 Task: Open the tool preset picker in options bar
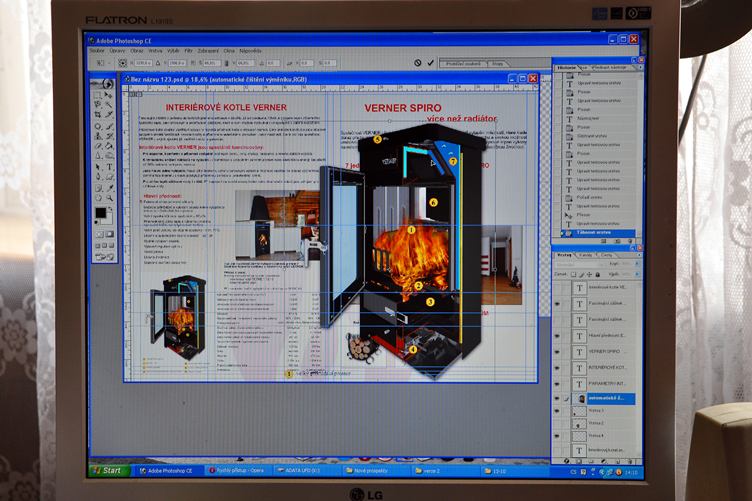click(103, 63)
